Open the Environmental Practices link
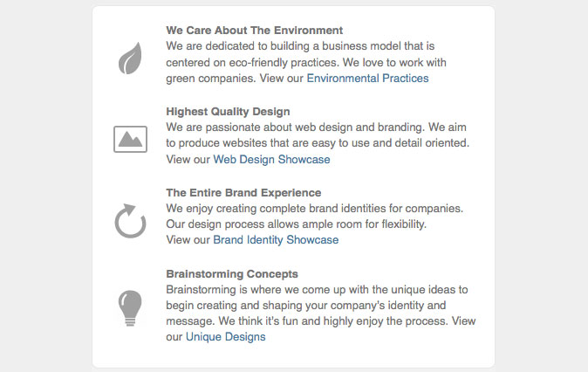588x372 pixels. pos(367,79)
